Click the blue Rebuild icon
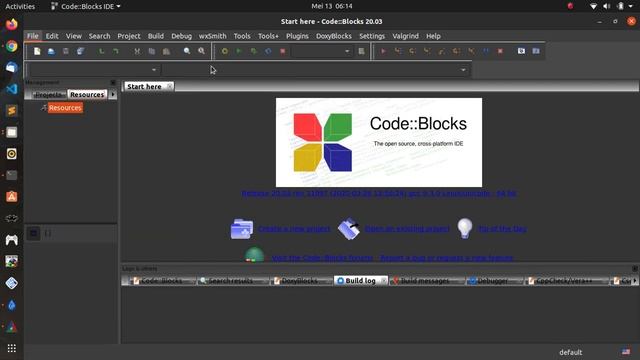640x360 pixels. [x=268, y=51]
